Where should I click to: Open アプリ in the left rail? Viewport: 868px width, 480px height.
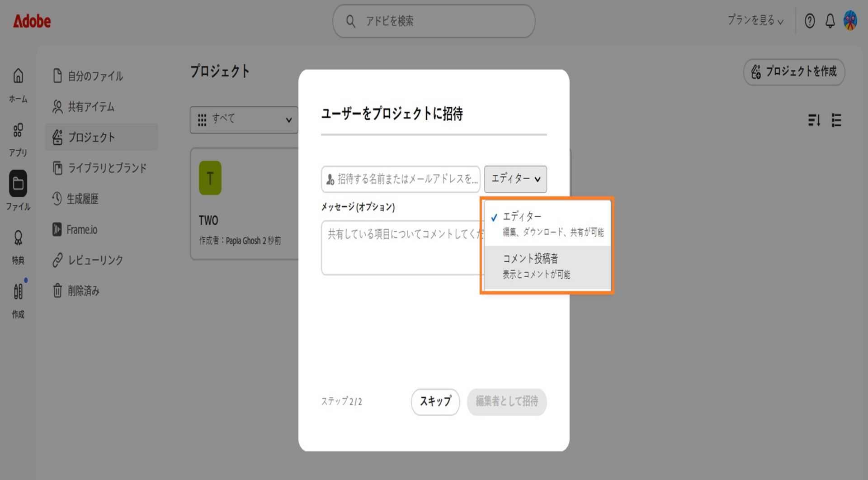tap(18, 140)
